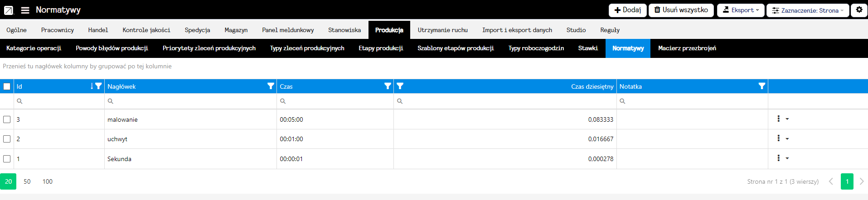Click the Usuń wszystko button

tap(681, 10)
